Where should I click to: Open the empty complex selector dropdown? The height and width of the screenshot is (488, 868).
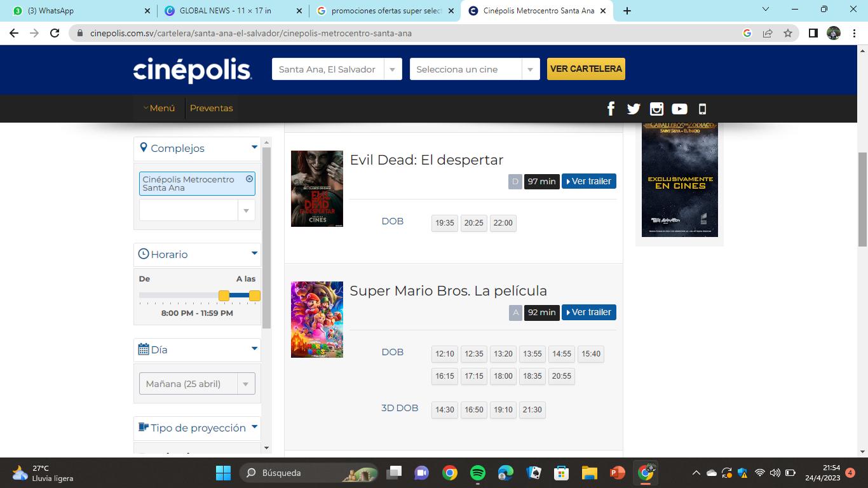(x=197, y=210)
